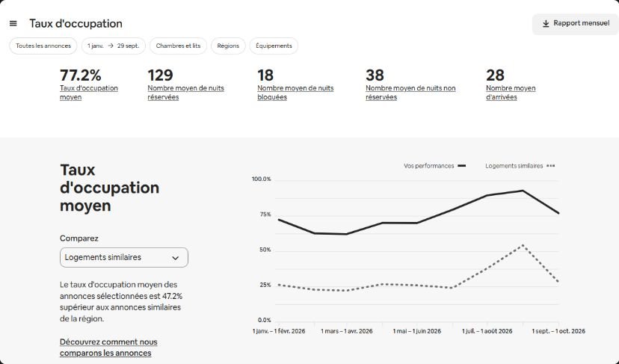619x364 pixels.
Task: Expand the Logements similaires comparison dropdown
Action: click(124, 257)
